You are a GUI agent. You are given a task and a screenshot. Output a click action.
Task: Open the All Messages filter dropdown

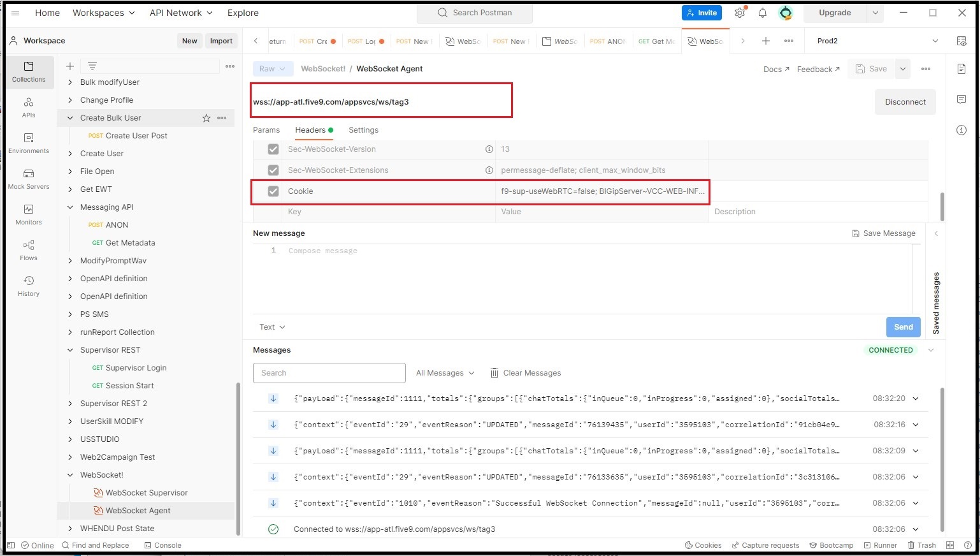[445, 373]
